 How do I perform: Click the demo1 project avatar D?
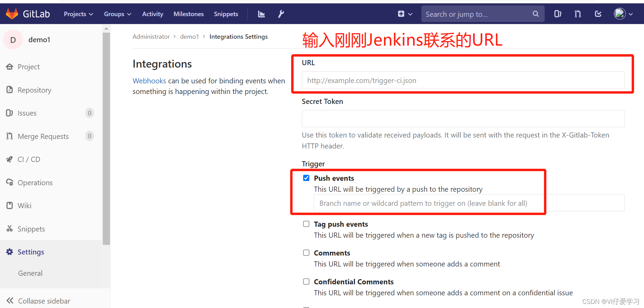click(x=13, y=40)
